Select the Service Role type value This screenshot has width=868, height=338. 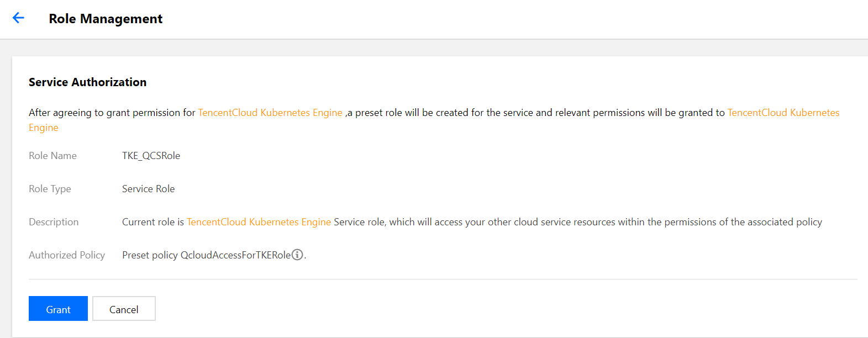coord(148,189)
